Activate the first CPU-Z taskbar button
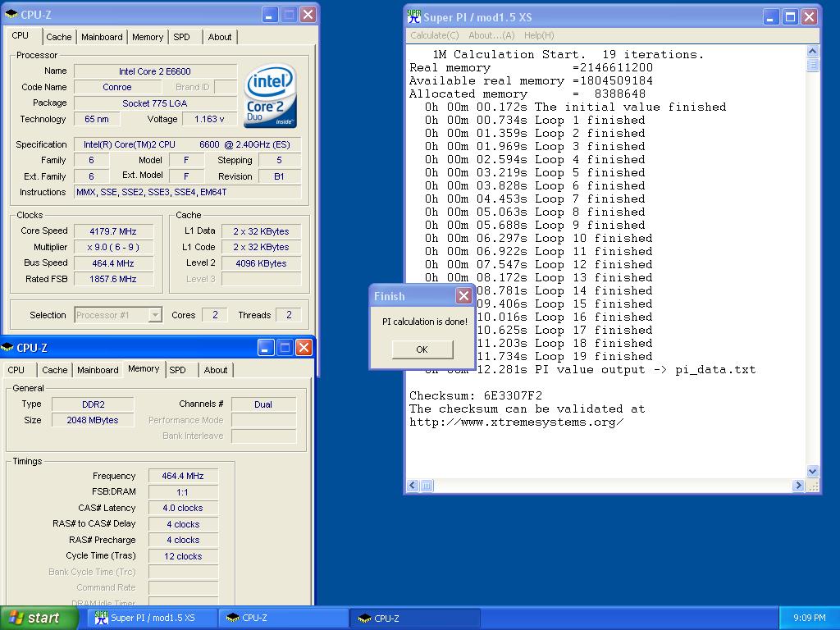 283,618
